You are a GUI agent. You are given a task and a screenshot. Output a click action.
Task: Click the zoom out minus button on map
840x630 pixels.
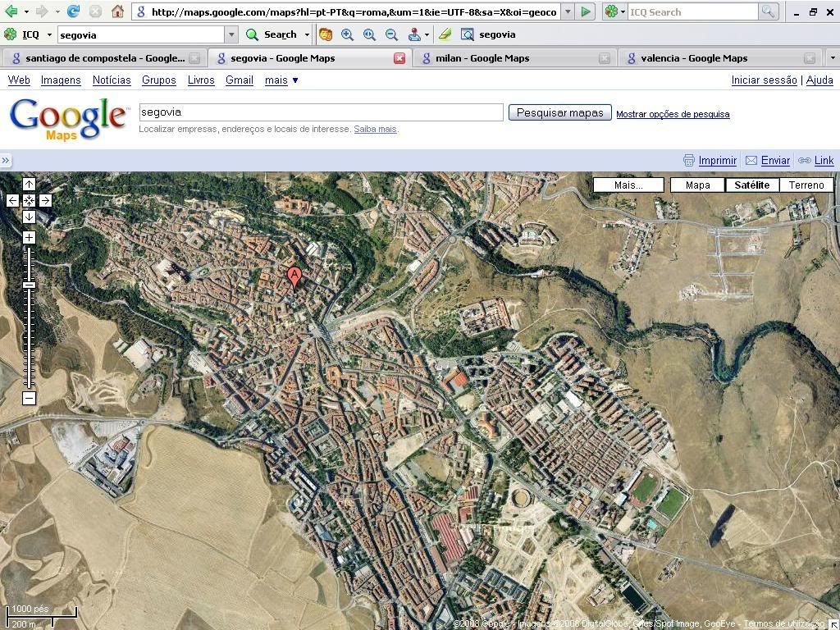(x=29, y=399)
